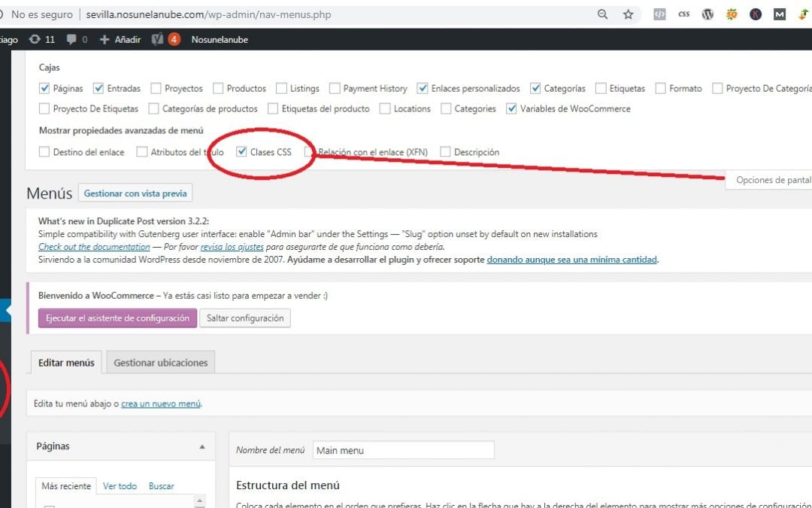This screenshot has width=812, height=508.
Task: Click into the Nombre del menú field
Action: tap(403, 450)
